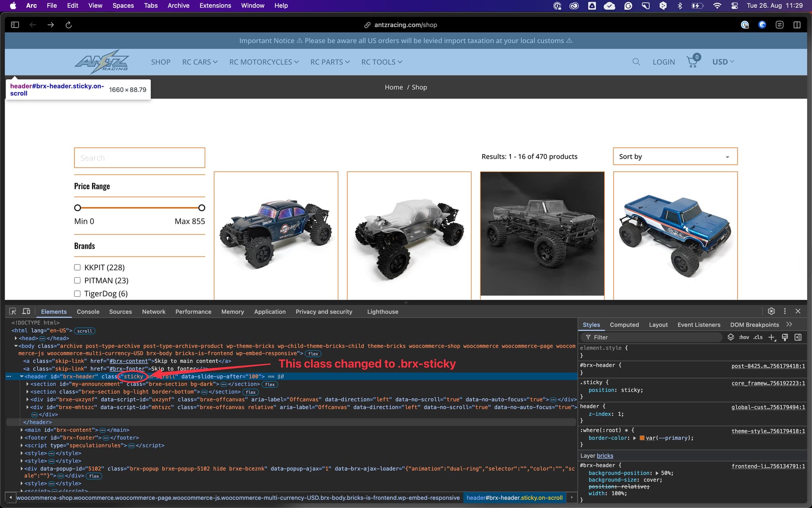Expand the my-announcement section node
Screen dimensions: 812x508
tap(27, 384)
